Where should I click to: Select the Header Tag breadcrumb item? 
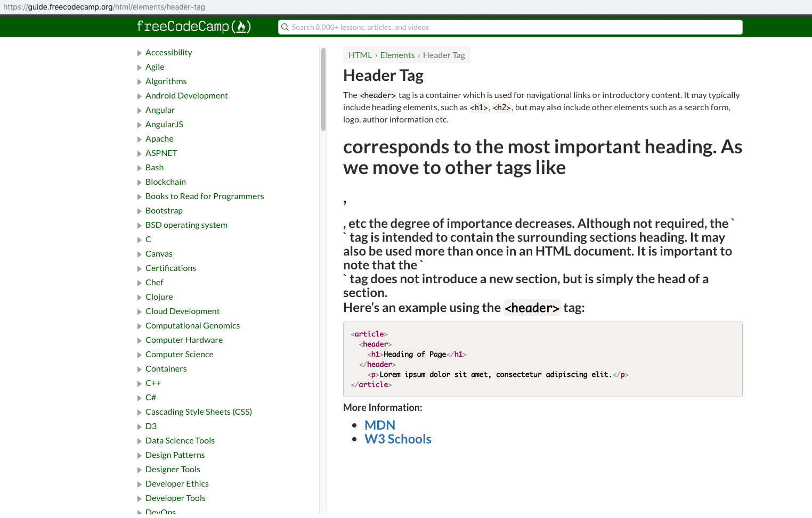(444, 55)
